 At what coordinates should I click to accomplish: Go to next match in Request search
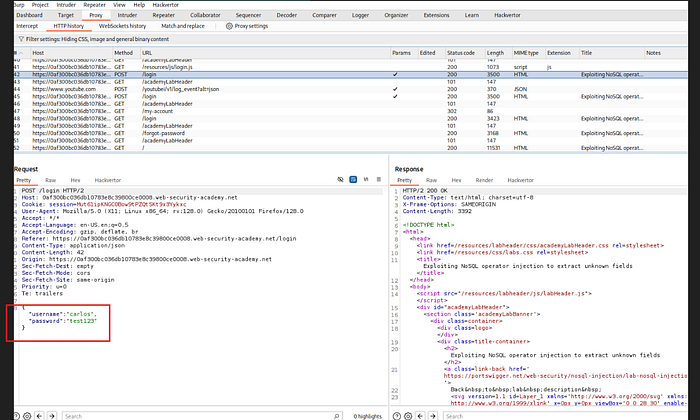[x=52, y=416]
